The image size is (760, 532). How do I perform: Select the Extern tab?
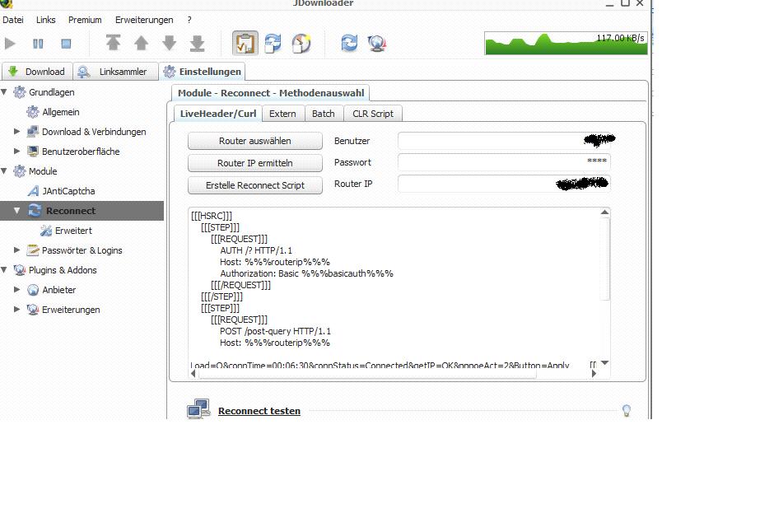(x=282, y=114)
